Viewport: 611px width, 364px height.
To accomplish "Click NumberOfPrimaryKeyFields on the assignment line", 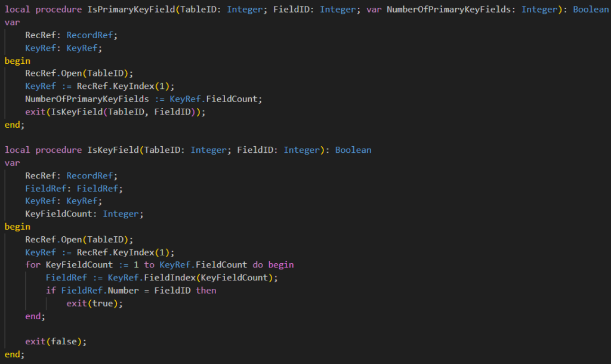I will pos(87,98).
